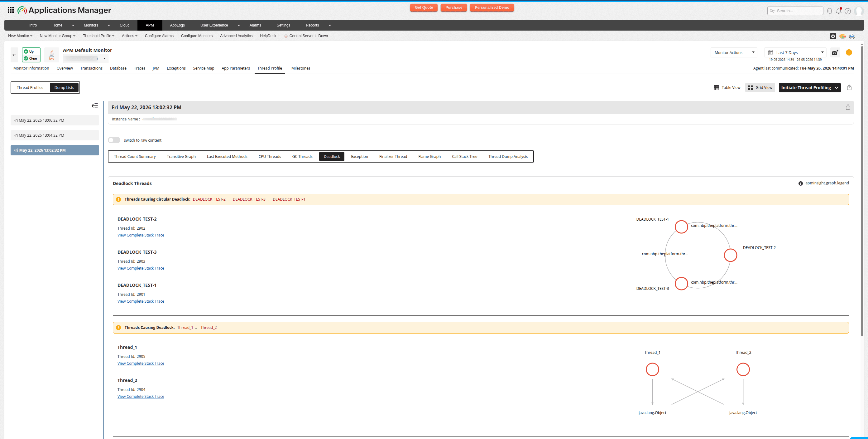This screenshot has height=439, width=868.
Task: Export the thread profile via share icon
Action: [849, 87]
